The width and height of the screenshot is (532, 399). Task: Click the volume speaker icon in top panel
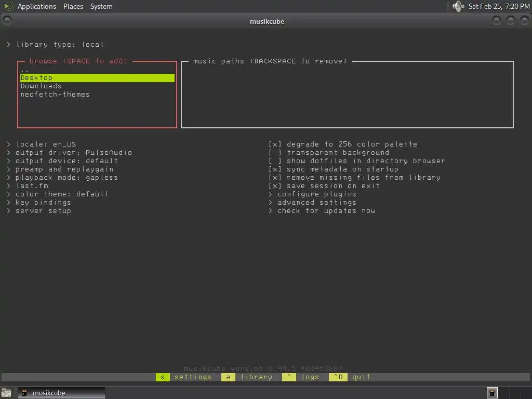point(458,6)
